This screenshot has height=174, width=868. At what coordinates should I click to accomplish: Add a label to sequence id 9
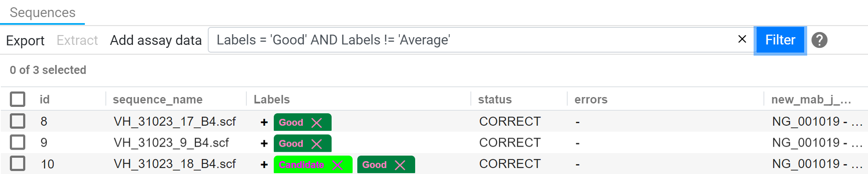point(264,144)
